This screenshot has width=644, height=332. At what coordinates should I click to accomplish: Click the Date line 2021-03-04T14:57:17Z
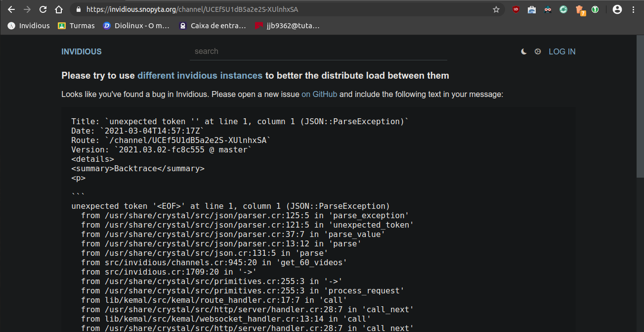137,131
